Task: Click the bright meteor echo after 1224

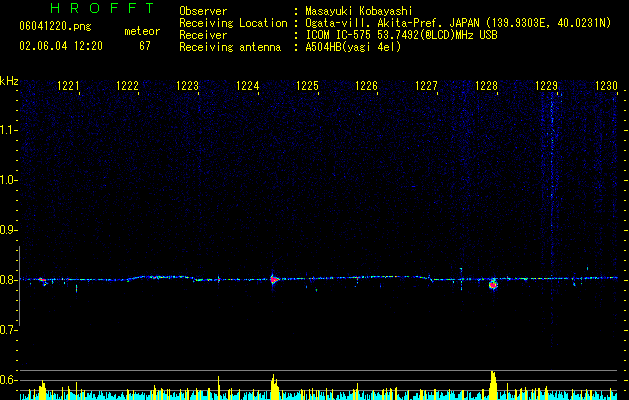Action: pos(274,280)
